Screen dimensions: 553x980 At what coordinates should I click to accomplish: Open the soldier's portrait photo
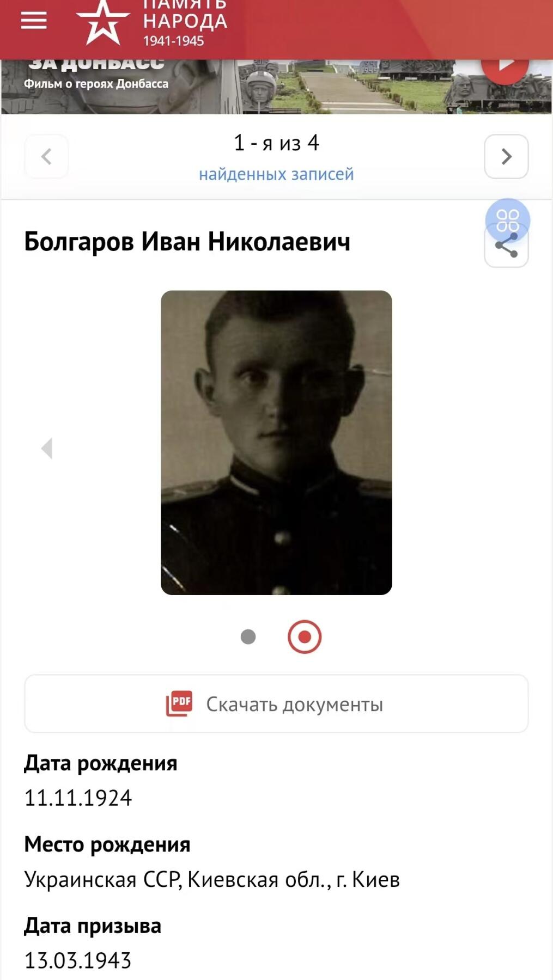click(x=276, y=443)
